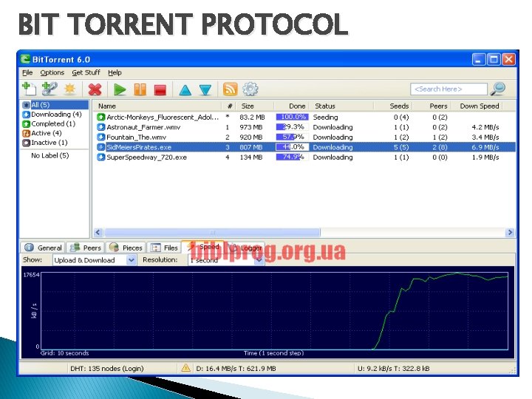
Task: Sort by Size column header
Action: [255, 106]
